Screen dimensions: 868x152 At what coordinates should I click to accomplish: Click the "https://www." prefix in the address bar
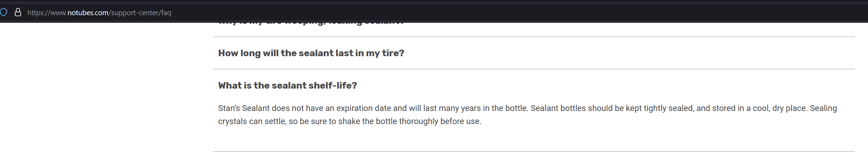pyautogui.click(x=47, y=13)
